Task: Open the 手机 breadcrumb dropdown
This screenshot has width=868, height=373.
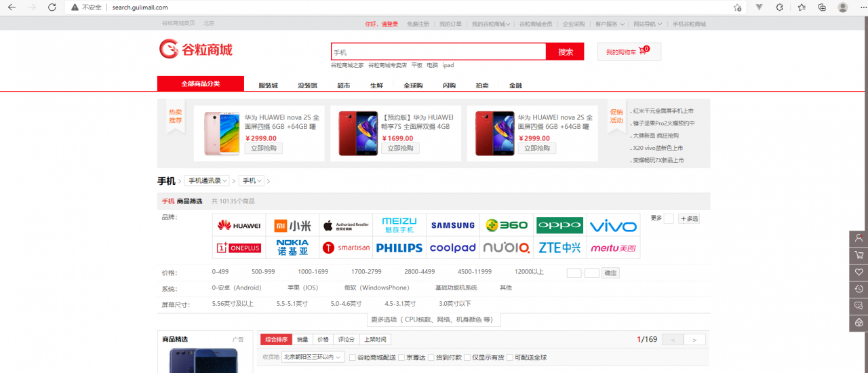Action: tap(251, 181)
